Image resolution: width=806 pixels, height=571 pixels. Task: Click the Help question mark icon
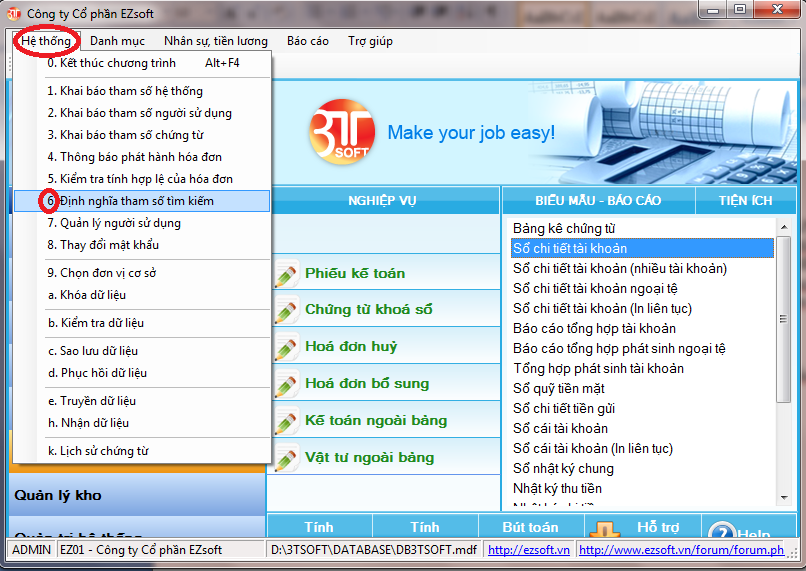[721, 531]
